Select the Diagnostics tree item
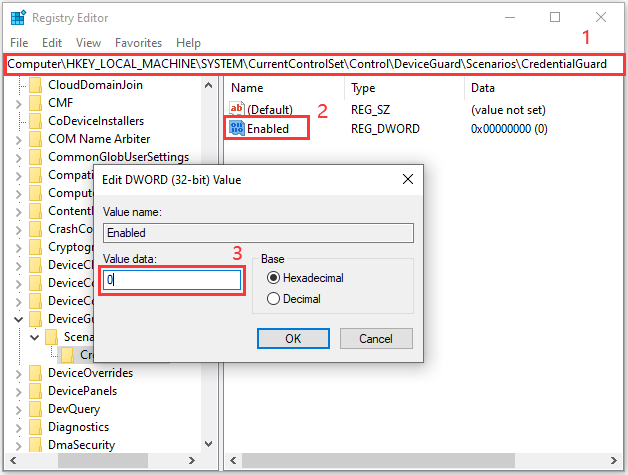 point(78,427)
